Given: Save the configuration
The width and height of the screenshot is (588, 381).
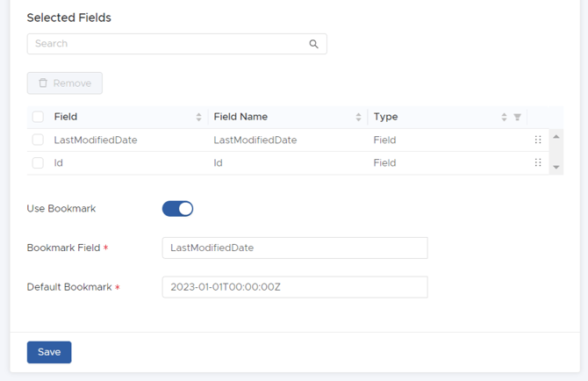Looking at the screenshot, I should pos(49,352).
